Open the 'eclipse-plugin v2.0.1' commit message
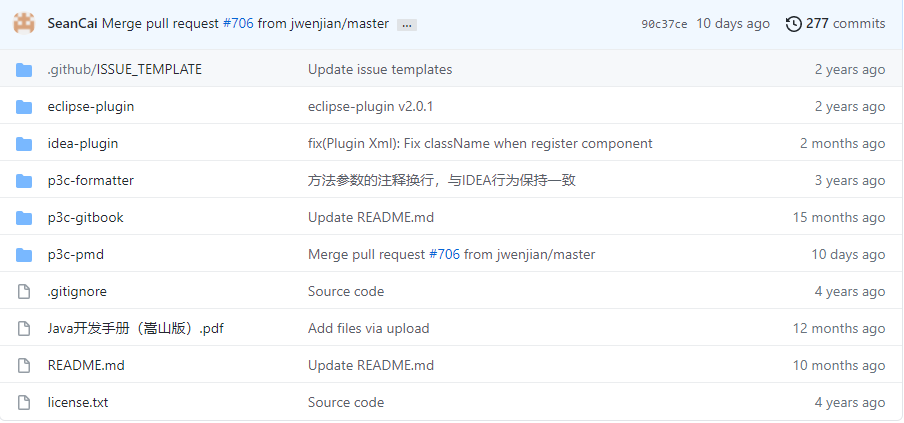This screenshot has width=904, height=423. pos(370,107)
